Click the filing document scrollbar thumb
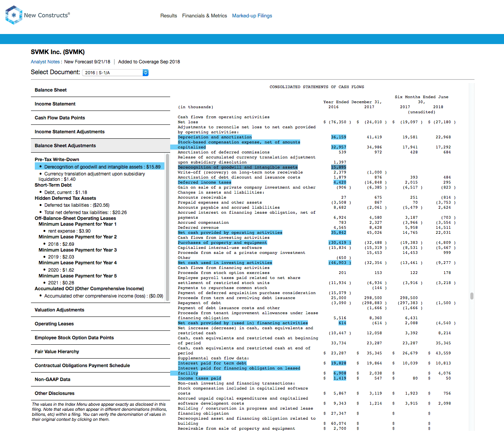Viewport: 504px width, 439px height. point(472,296)
